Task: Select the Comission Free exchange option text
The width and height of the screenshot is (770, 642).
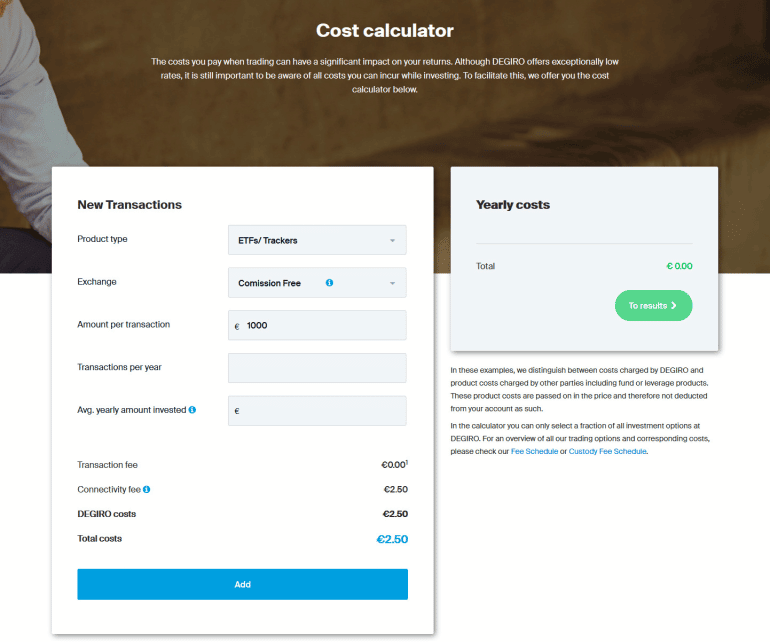Action: point(269,283)
